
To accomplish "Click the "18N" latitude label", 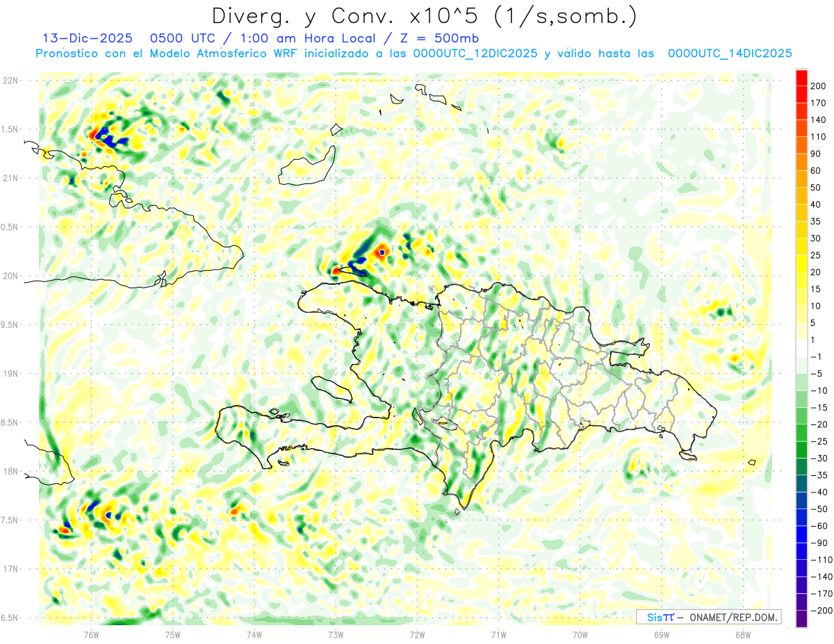I will [x=10, y=471].
